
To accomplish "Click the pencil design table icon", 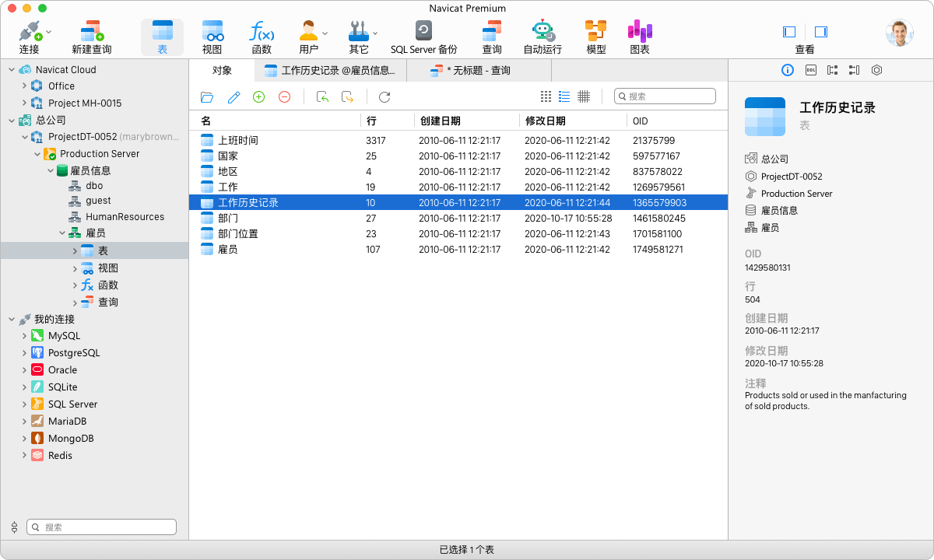I will point(233,96).
